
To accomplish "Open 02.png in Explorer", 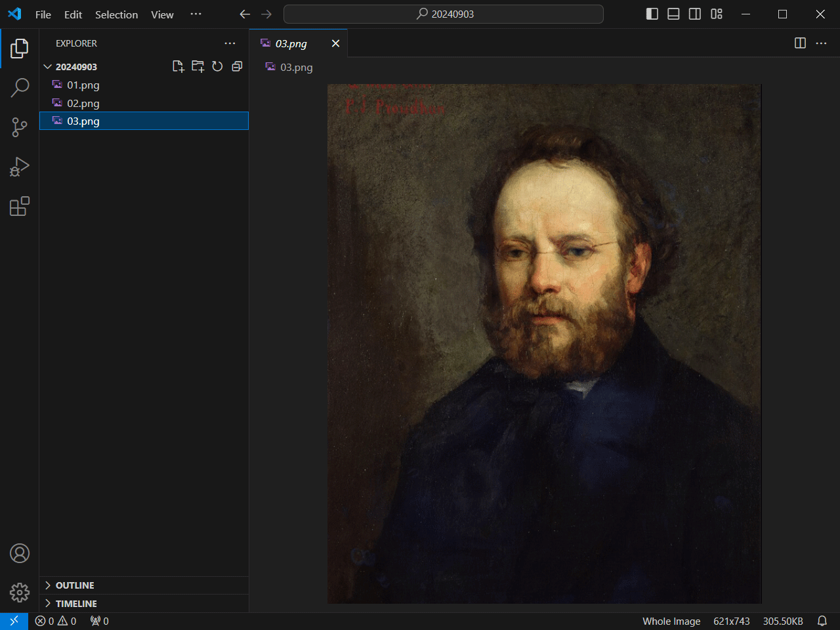I will [144, 104].
